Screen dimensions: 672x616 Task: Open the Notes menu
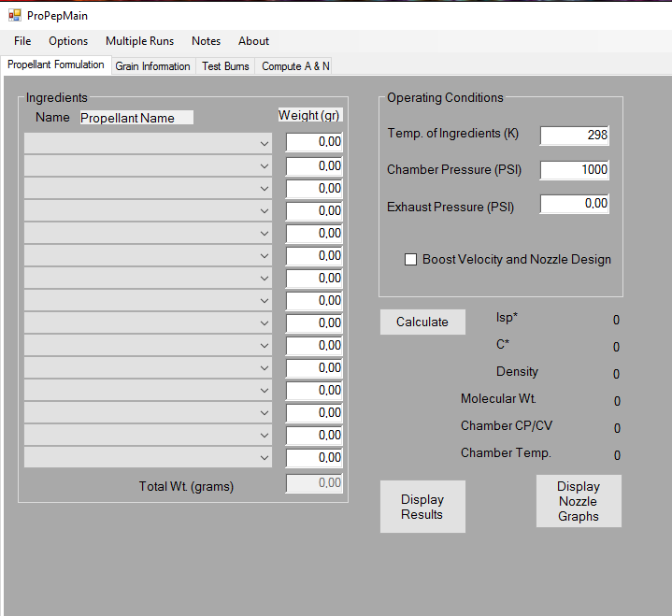(206, 41)
